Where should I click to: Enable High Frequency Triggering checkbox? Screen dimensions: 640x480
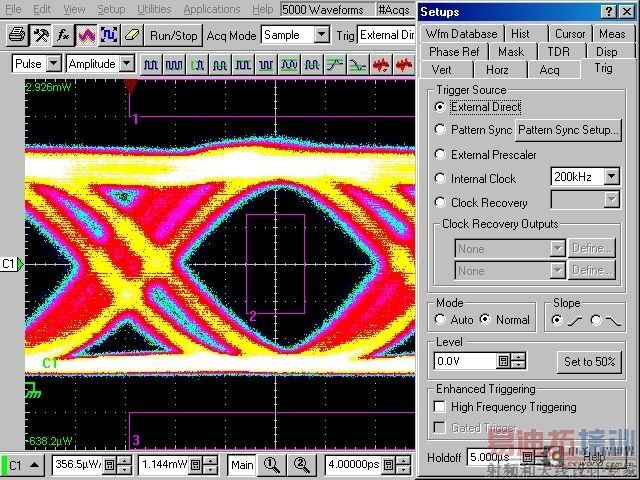440,407
